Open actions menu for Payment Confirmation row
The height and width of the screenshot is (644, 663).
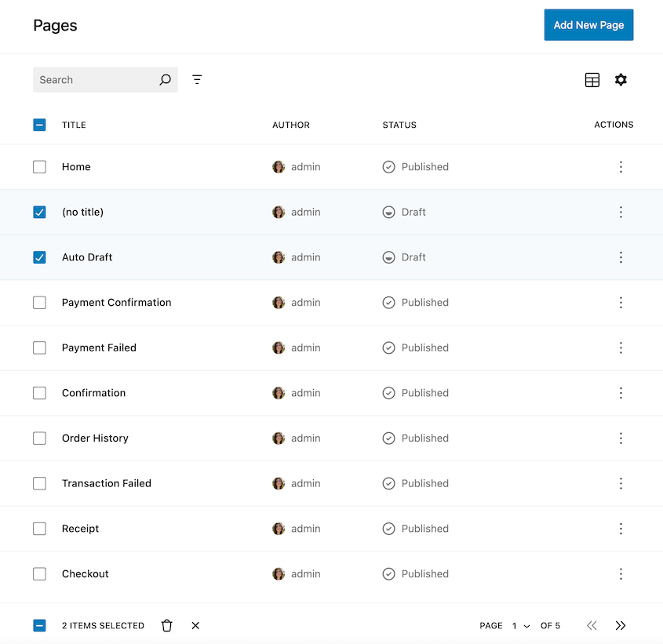pyautogui.click(x=621, y=302)
